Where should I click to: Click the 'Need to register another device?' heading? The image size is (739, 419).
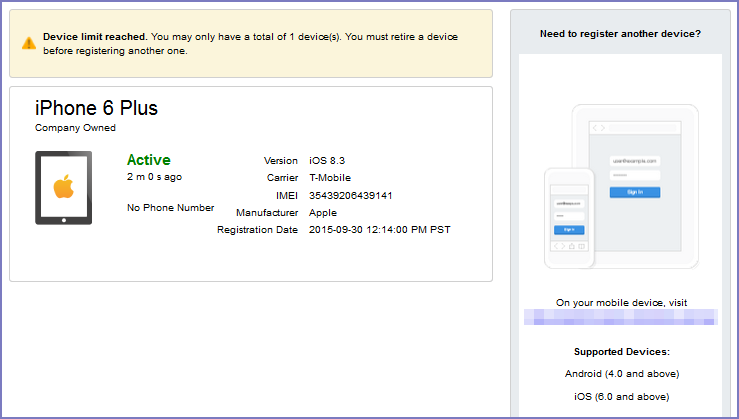pos(620,34)
